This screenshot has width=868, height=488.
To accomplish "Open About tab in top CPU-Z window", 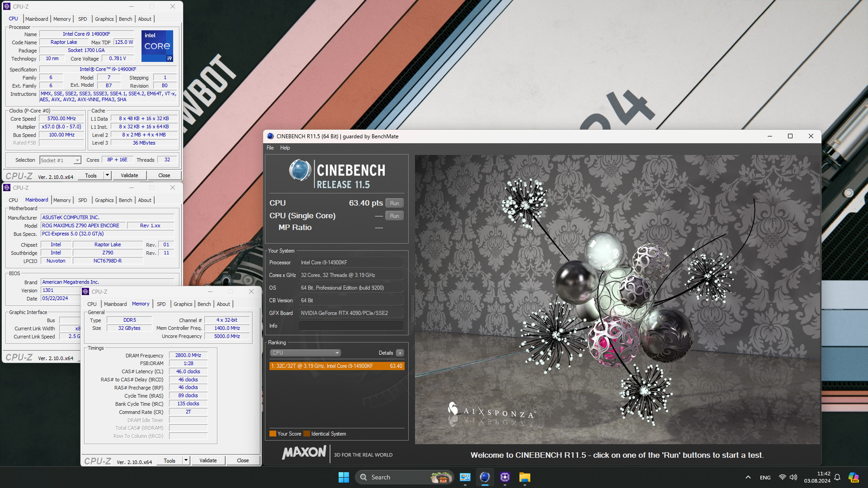I will (x=145, y=19).
